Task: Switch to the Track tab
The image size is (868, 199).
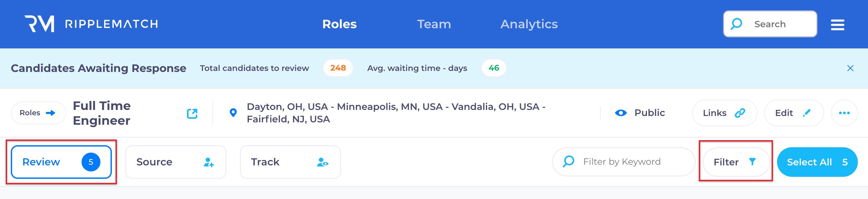Action: coord(290,162)
